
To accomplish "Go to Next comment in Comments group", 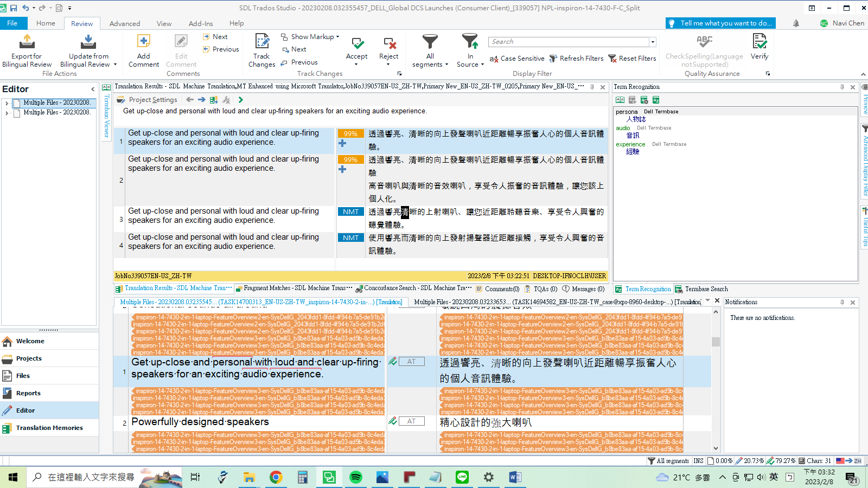I will pyautogui.click(x=215, y=37).
